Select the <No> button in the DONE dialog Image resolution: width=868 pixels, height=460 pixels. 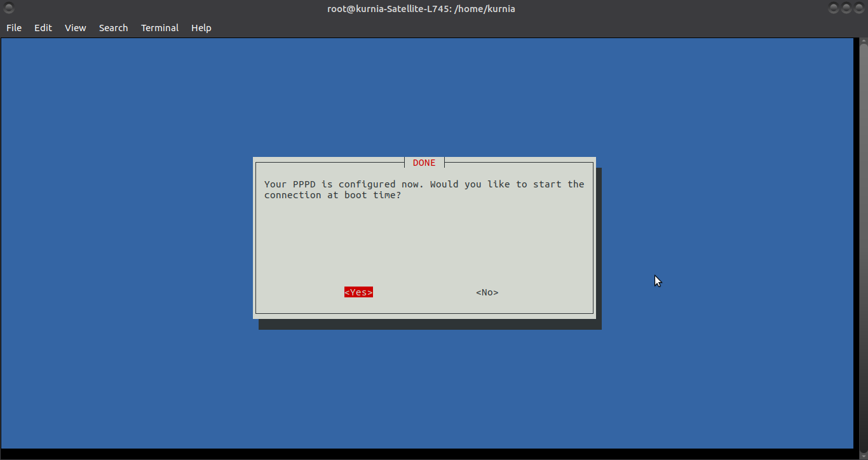pos(487,292)
